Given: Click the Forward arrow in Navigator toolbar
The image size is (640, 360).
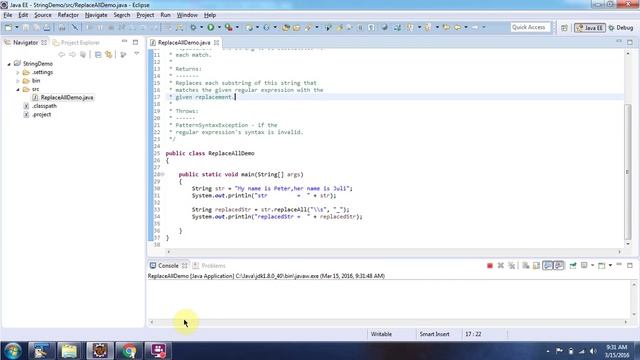Looking at the screenshot, I should [x=72, y=54].
